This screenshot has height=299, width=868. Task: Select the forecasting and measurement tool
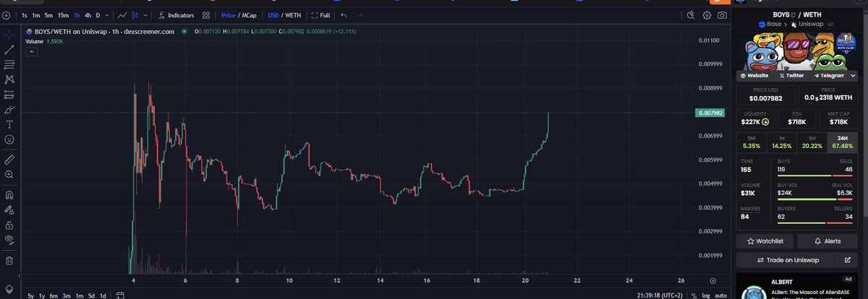[x=9, y=95]
